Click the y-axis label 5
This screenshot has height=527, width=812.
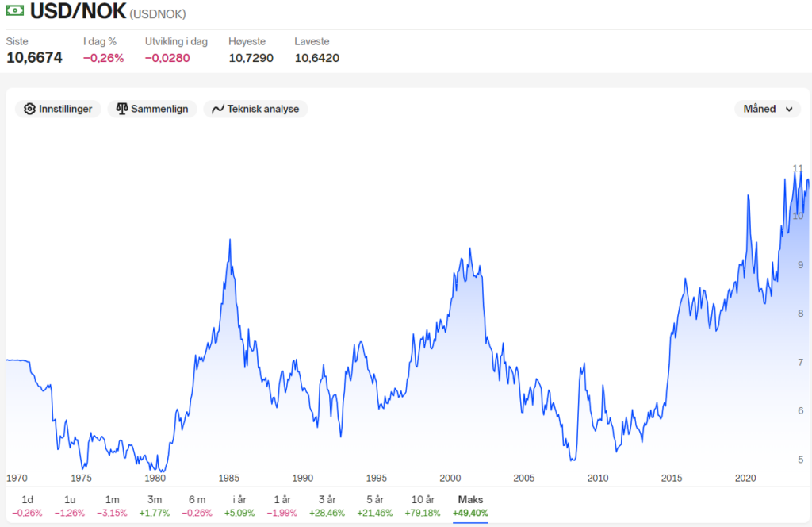pyautogui.click(x=801, y=460)
